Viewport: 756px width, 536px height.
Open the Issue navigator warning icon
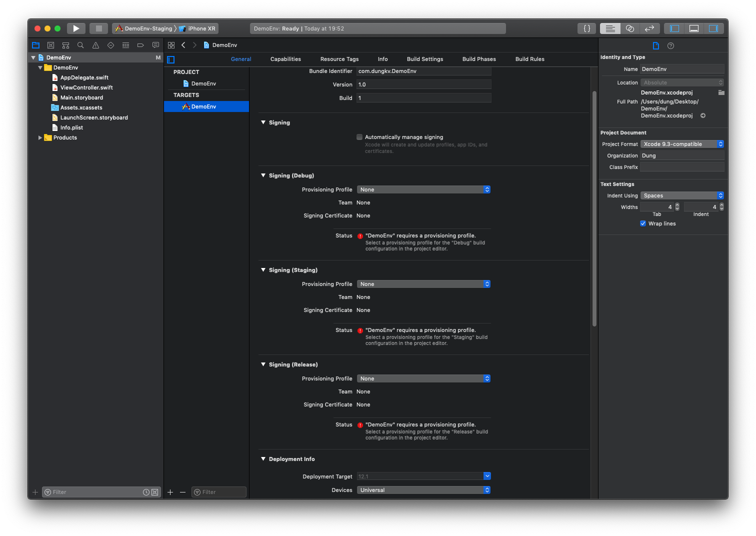click(x=95, y=45)
